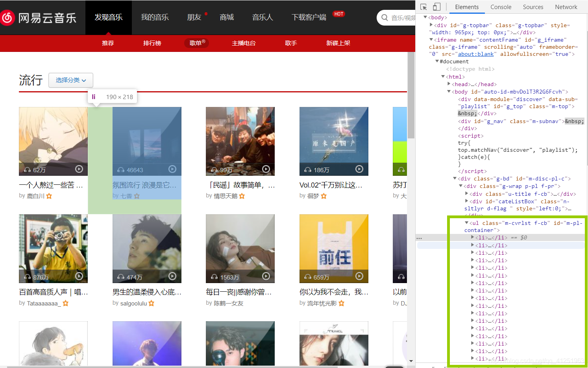Click the star badge next to 鹿白川
This screenshot has width=588, height=368.
(49, 196)
